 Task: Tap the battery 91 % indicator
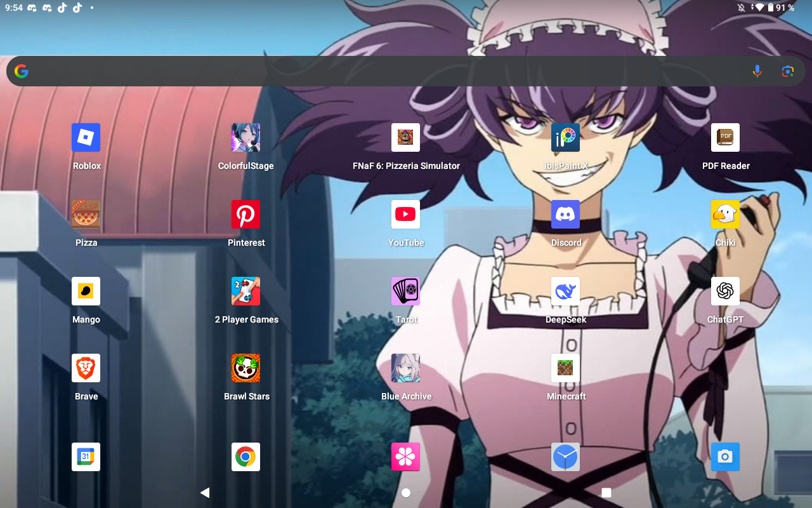pyautogui.click(x=781, y=8)
